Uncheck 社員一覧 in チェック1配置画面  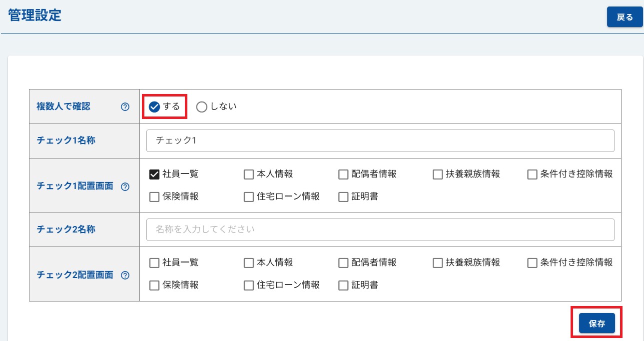click(x=154, y=174)
